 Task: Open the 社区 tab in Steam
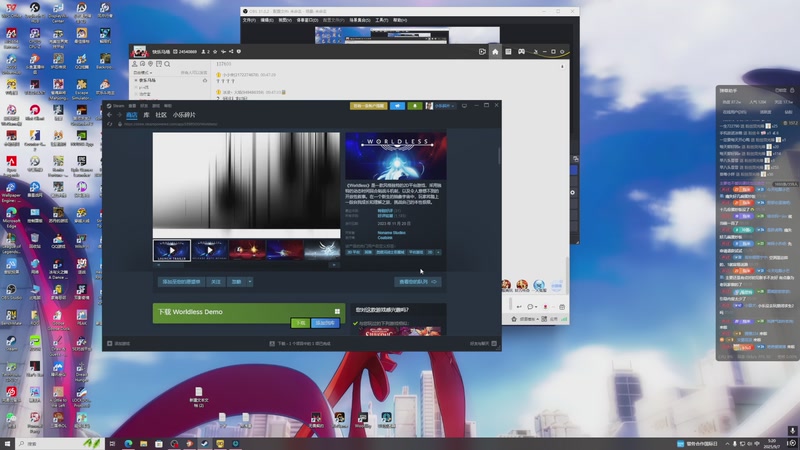161,115
